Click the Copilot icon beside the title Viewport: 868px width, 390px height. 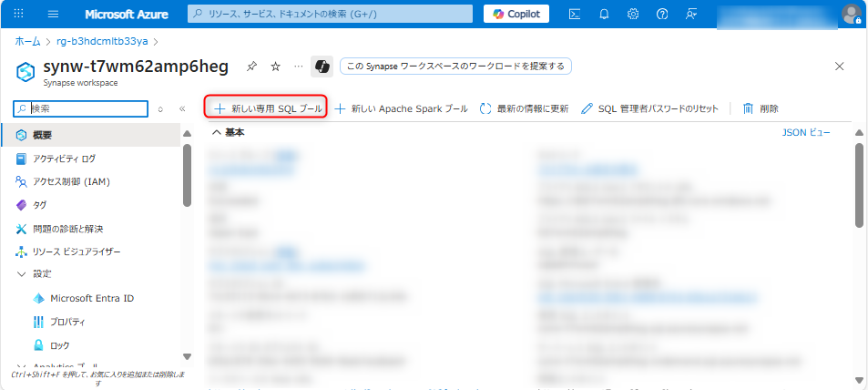point(322,67)
